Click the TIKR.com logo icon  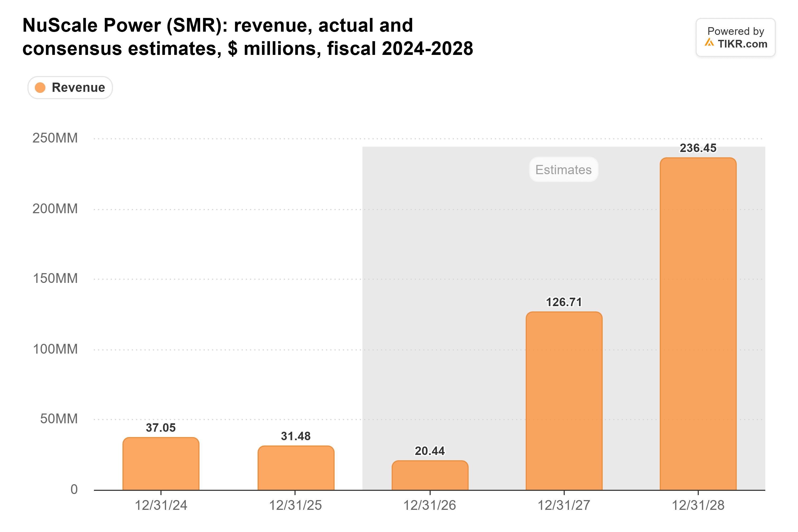pyautogui.click(x=709, y=42)
